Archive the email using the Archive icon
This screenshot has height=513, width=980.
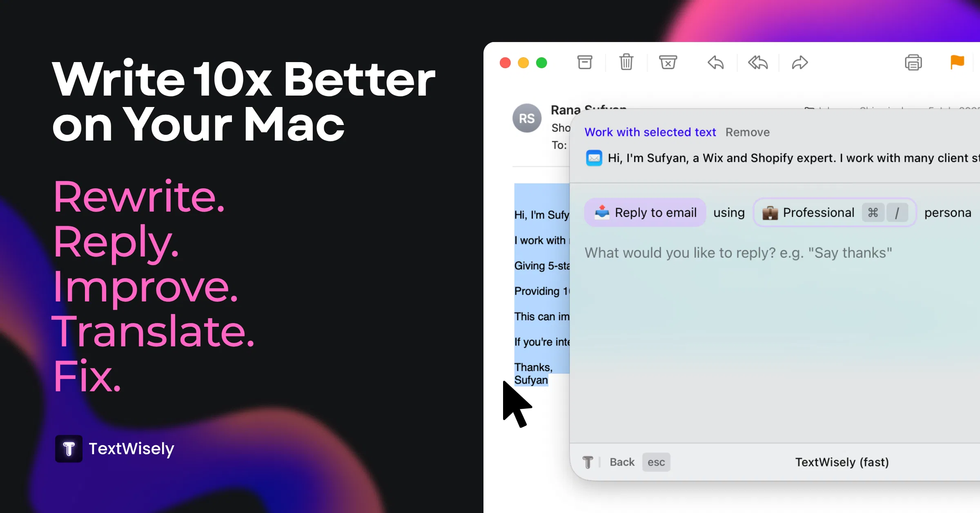585,62
